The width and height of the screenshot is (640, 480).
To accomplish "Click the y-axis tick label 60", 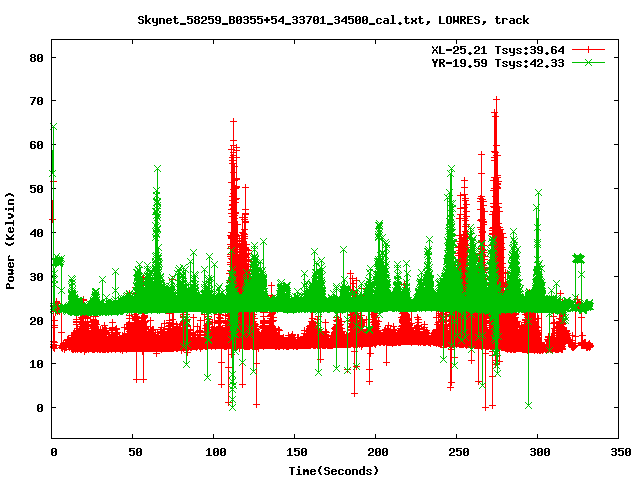I will [36, 145].
